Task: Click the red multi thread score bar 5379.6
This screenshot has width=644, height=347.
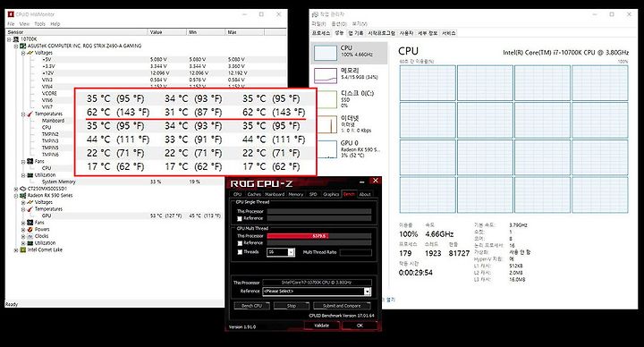Action: (298, 236)
